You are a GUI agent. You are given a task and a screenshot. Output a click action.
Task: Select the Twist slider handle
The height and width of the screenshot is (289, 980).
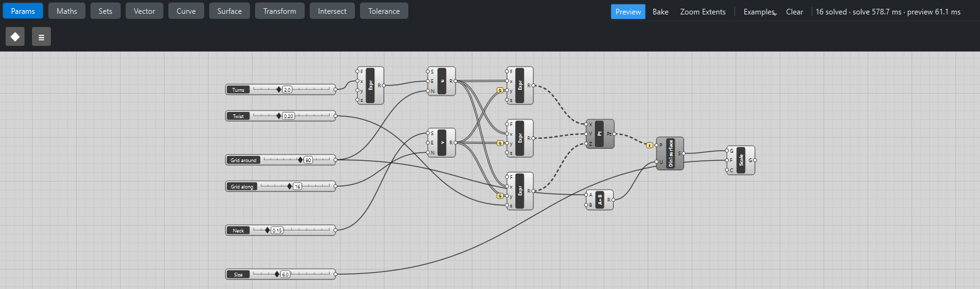tap(279, 116)
